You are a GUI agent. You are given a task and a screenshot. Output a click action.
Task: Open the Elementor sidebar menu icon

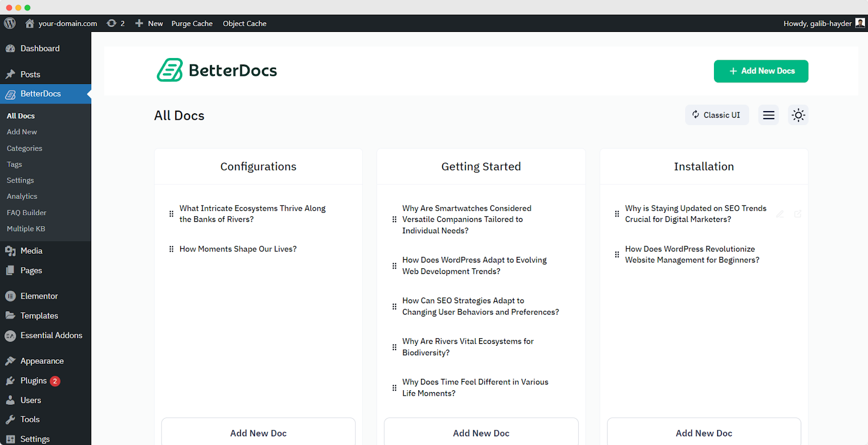point(10,296)
